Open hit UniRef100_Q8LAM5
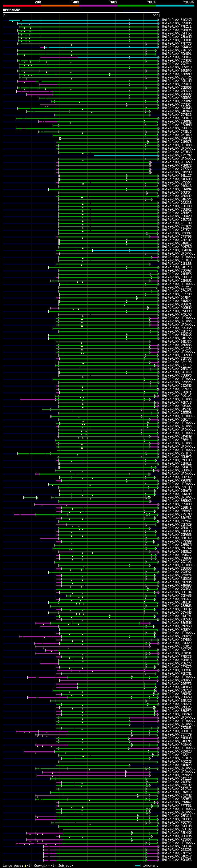 tap(177, 37)
